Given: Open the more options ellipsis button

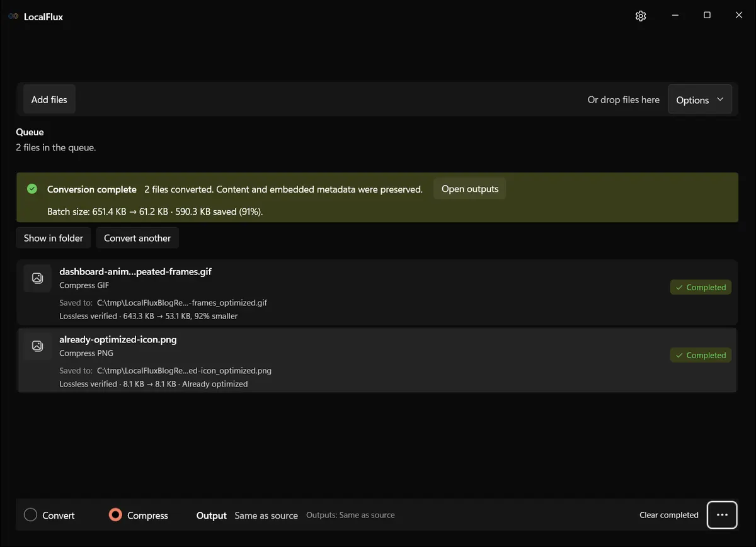Looking at the screenshot, I should click(x=722, y=515).
